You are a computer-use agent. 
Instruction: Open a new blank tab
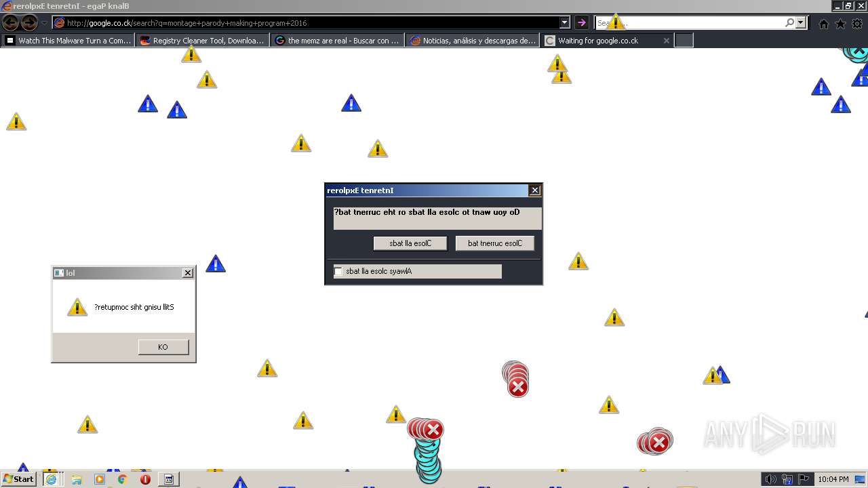tap(684, 41)
